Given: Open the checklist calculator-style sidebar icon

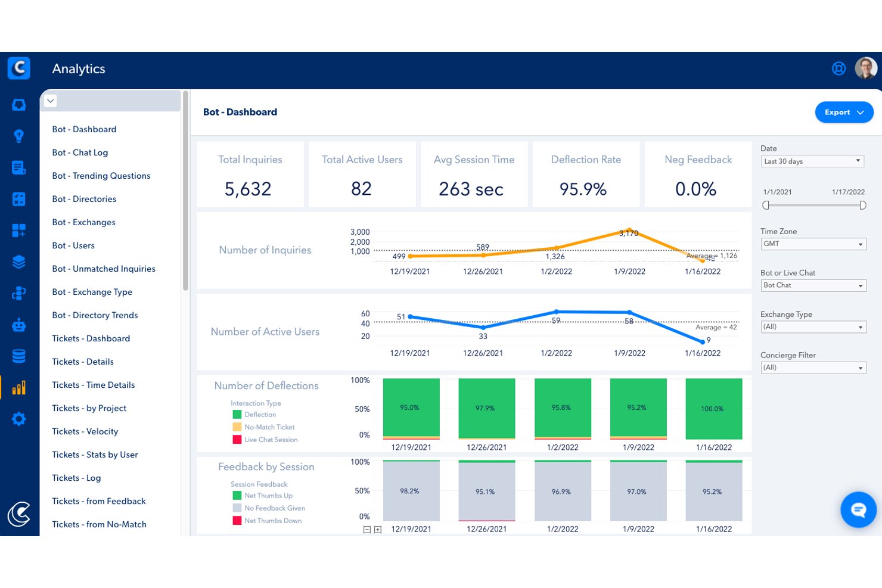Looking at the screenshot, I should 19,199.
